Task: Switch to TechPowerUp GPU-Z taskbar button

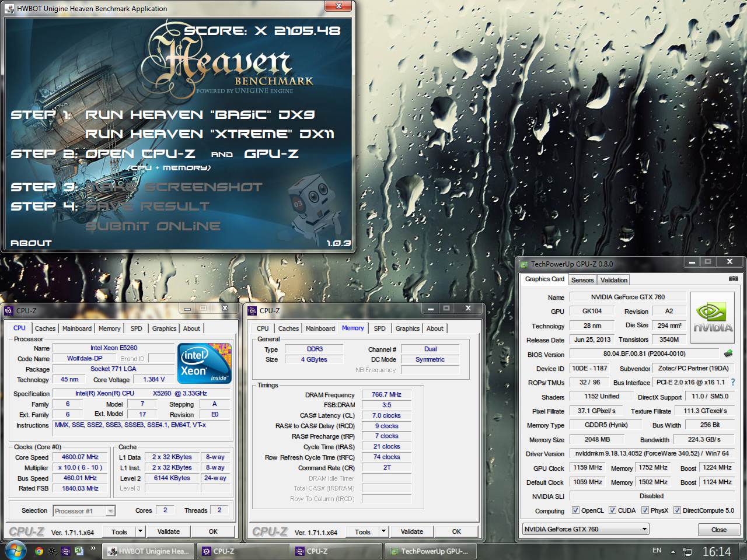Action: pos(430,551)
